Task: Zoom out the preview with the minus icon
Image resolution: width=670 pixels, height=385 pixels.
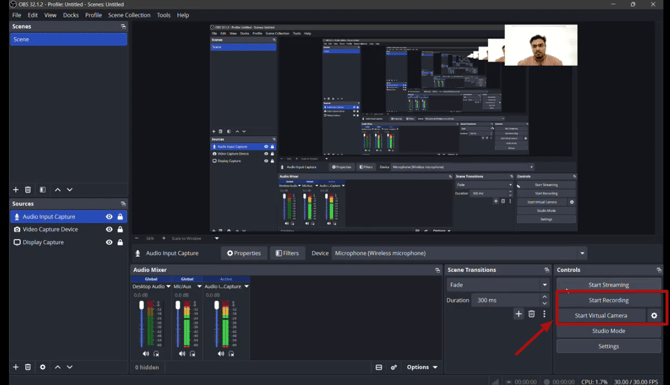Action: (137, 238)
